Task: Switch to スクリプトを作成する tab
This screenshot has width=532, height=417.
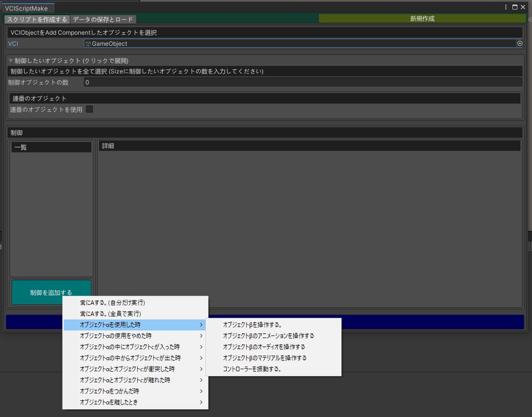Action: [x=36, y=19]
